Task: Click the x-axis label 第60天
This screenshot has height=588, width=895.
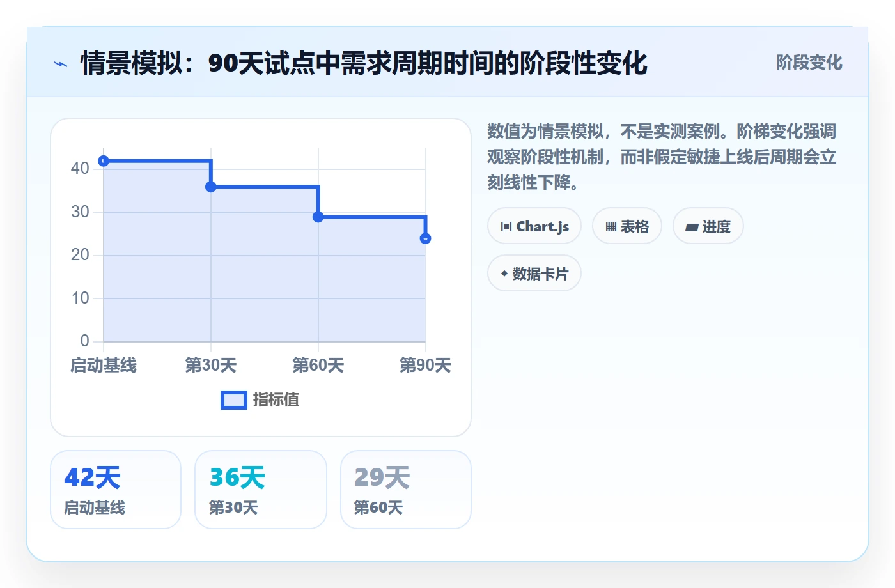Action: pyautogui.click(x=318, y=366)
